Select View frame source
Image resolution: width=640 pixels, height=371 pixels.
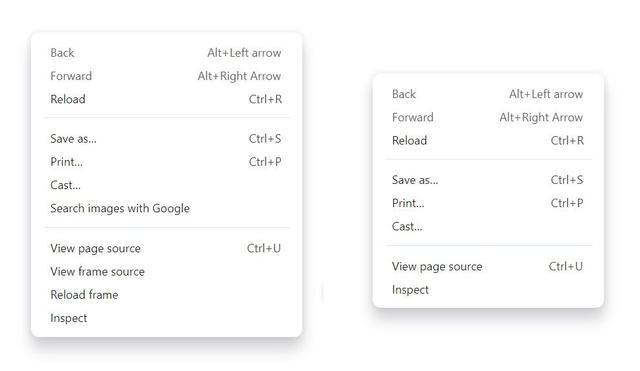pyautogui.click(x=167, y=272)
